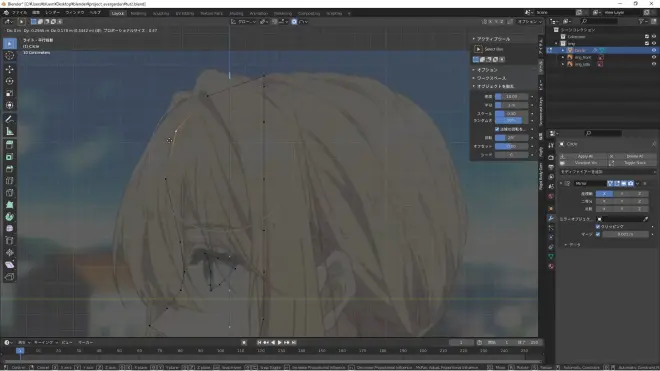This screenshot has width=660, height=371.
Task: Open the Add Modifier dropdown
Action: (x=607, y=172)
